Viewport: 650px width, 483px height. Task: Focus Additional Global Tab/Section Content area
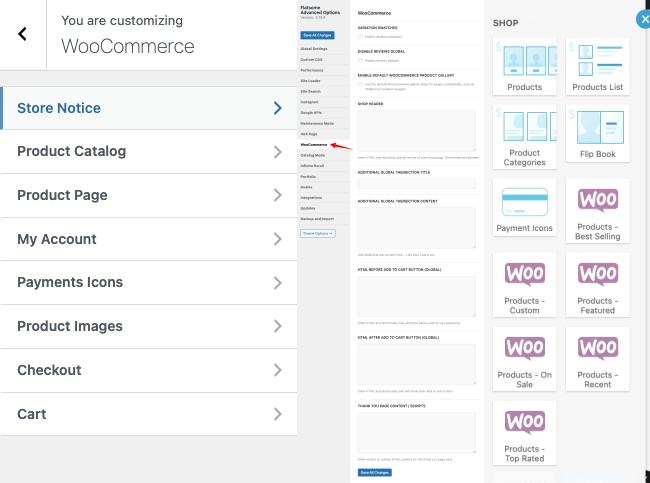click(x=417, y=228)
